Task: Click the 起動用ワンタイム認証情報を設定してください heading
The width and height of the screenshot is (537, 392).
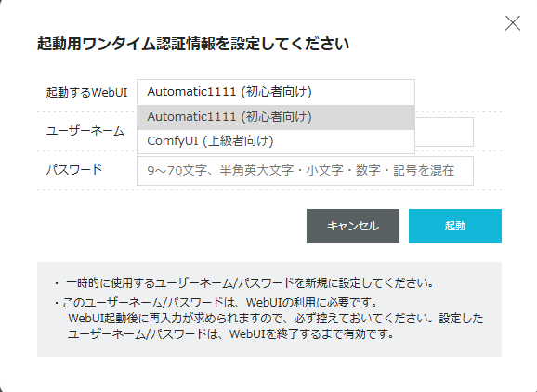Action: coord(193,44)
